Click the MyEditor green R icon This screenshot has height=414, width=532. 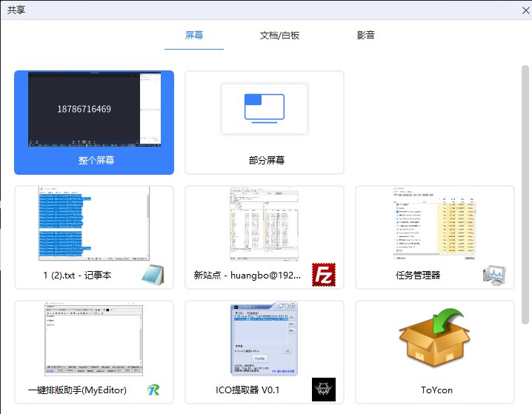[153, 390]
